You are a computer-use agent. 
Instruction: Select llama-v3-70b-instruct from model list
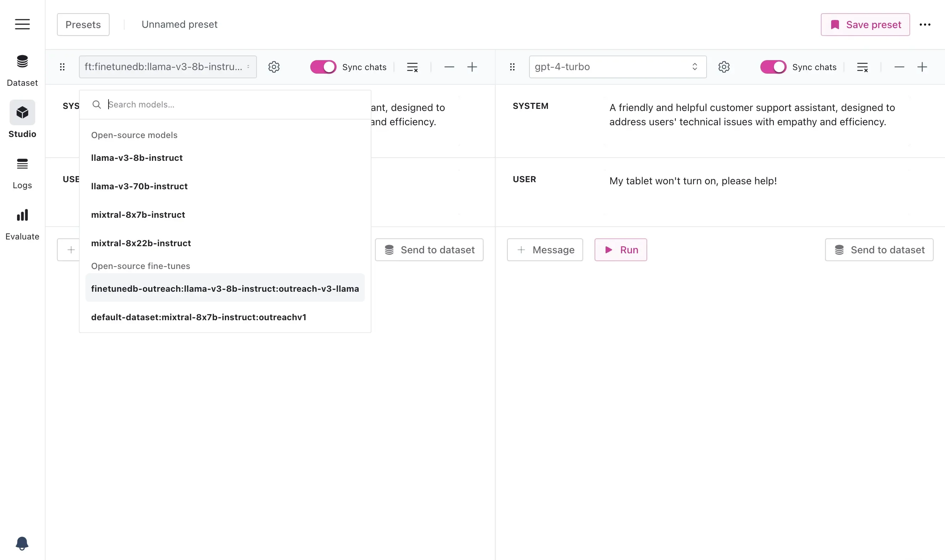click(x=139, y=186)
